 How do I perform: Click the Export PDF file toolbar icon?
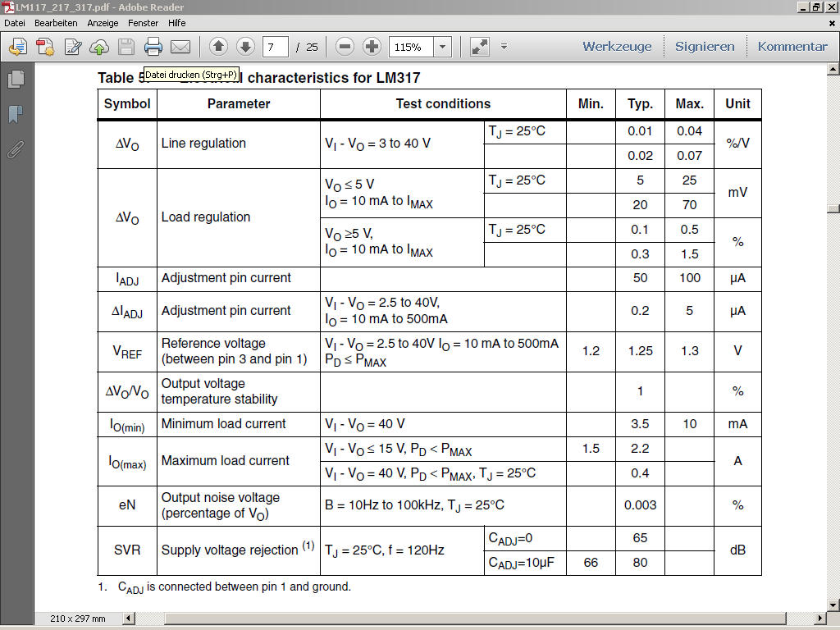(x=45, y=47)
